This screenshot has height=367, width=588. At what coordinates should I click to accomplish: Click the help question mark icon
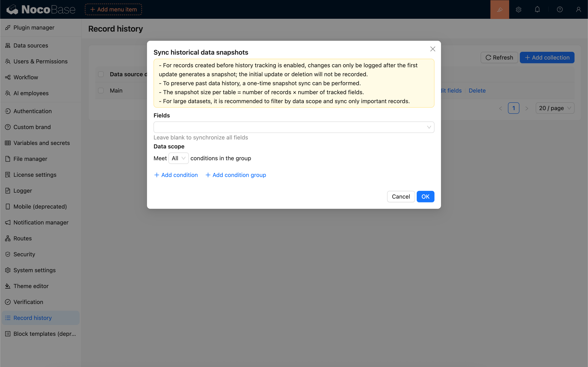pyautogui.click(x=560, y=9)
